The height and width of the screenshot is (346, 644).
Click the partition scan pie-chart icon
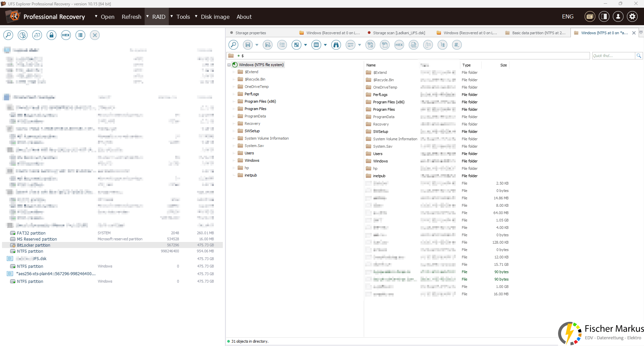(22, 35)
